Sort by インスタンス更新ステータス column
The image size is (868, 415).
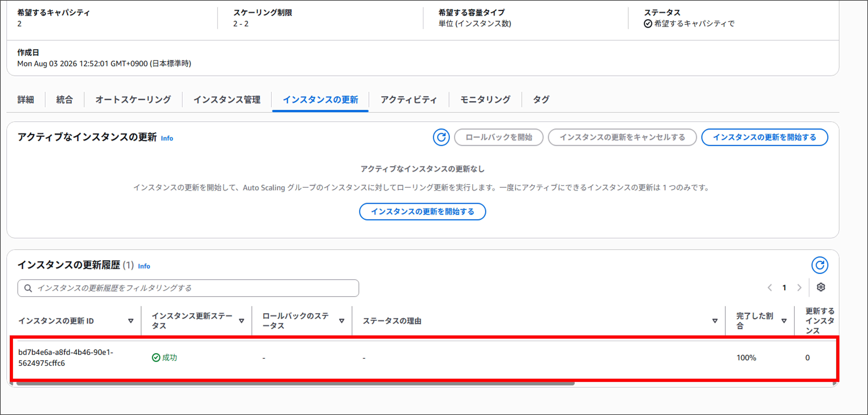(x=242, y=321)
